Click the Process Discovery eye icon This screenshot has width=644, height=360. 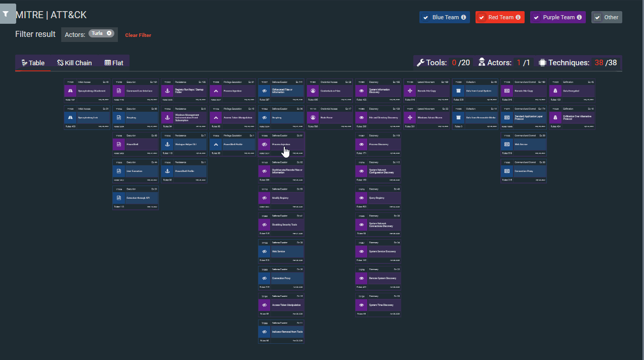pos(362,144)
